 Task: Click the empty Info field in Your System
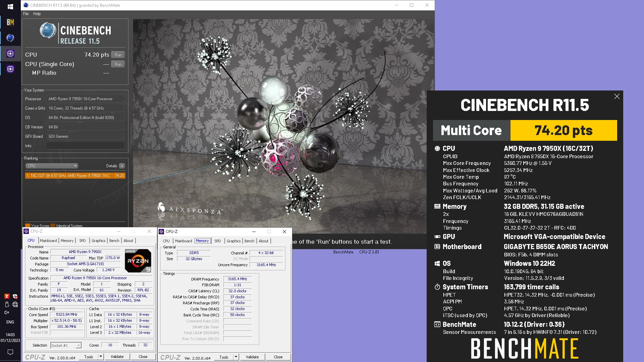tap(86, 146)
